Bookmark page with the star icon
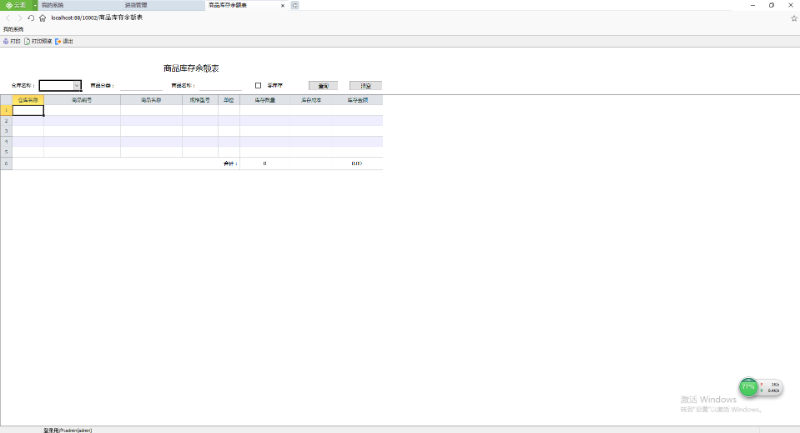The image size is (800, 433). coord(793,18)
